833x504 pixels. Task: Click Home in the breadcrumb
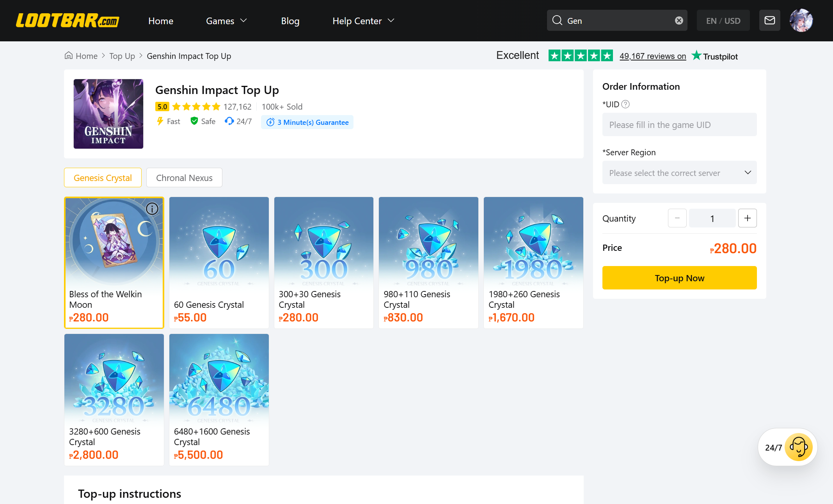87,56
